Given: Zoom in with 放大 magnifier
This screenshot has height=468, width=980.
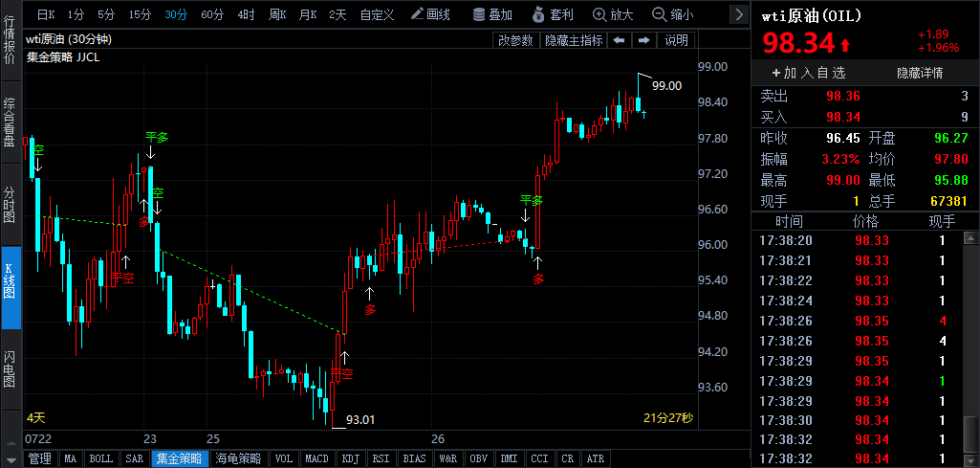Looking at the screenshot, I should (x=613, y=14).
